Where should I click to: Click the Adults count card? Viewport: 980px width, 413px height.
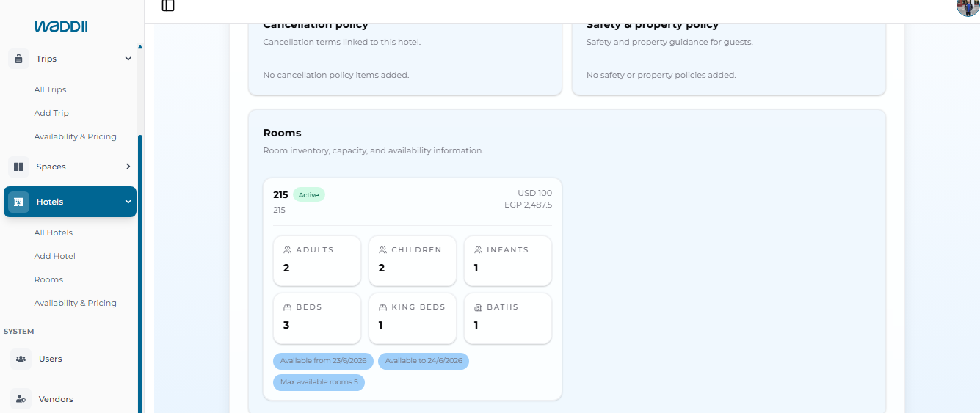pos(317,260)
